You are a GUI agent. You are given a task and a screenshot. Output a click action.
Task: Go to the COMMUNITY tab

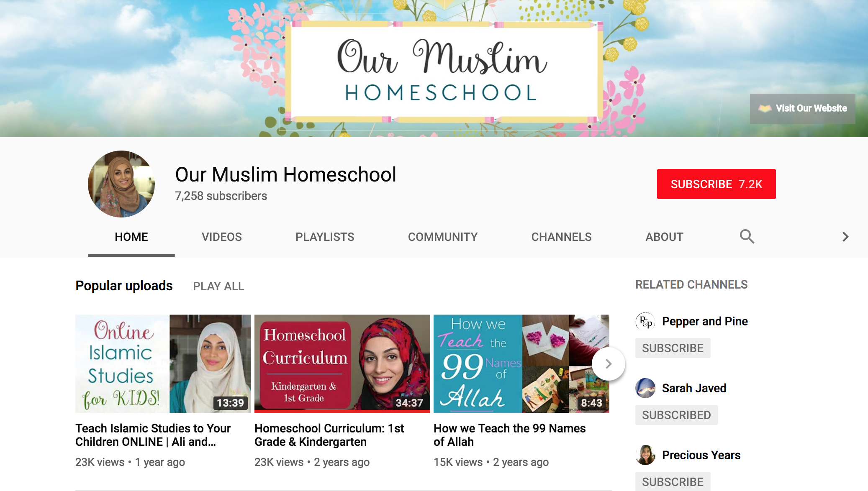coord(443,237)
